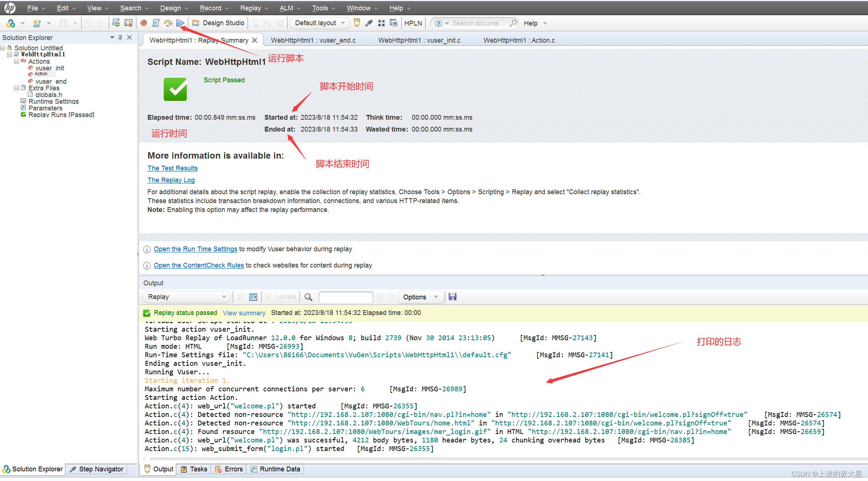Image resolution: width=868 pixels, height=481 pixels.
Task: Click the blue Replay play icon
Action: (x=180, y=23)
